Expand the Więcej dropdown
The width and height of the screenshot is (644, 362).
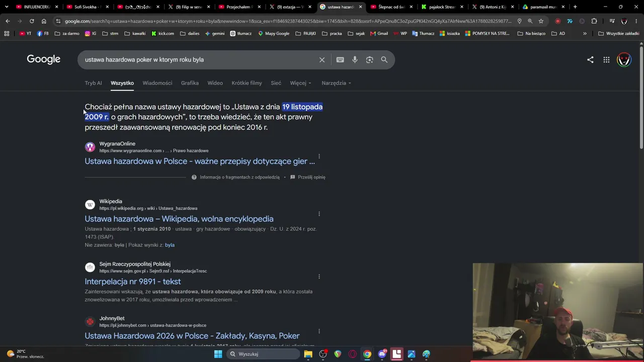pyautogui.click(x=301, y=83)
